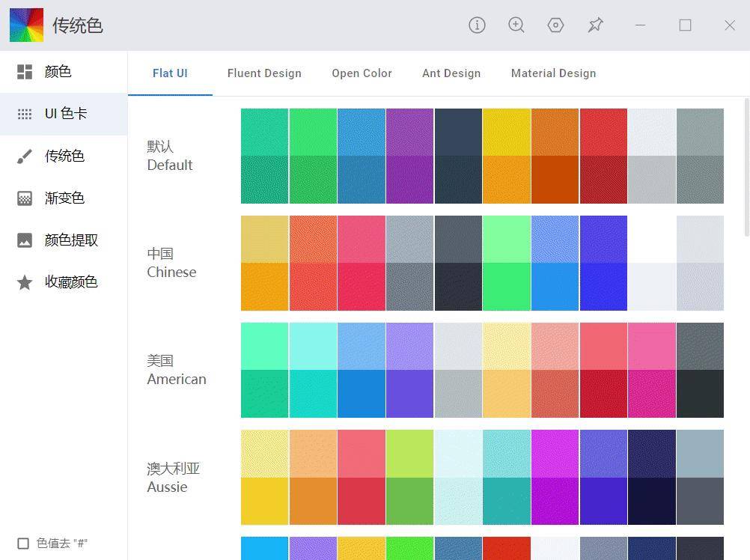The image size is (750, 560).
Task: Pick the golden orange lower swatch in Chinese row
Action: point(264,287)
